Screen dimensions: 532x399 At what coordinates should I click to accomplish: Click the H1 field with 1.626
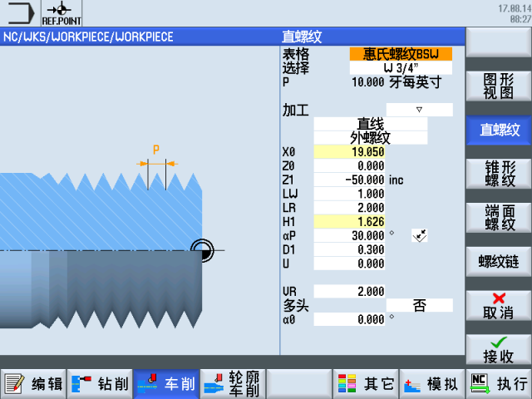point(349,222)
